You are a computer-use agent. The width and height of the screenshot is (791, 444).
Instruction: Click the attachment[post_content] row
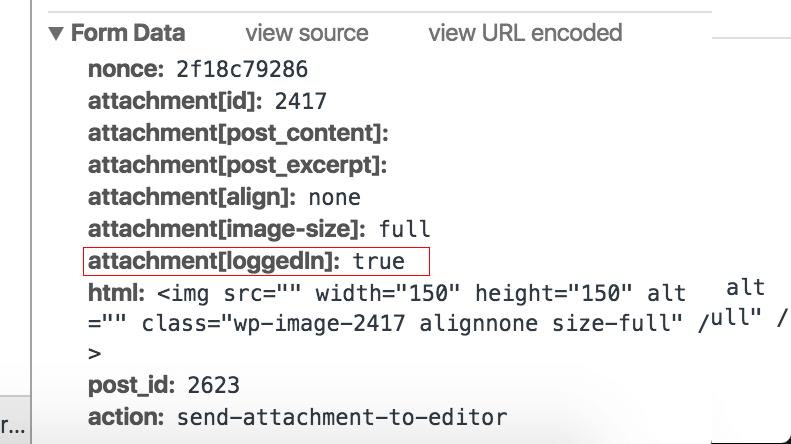(238, 133)
